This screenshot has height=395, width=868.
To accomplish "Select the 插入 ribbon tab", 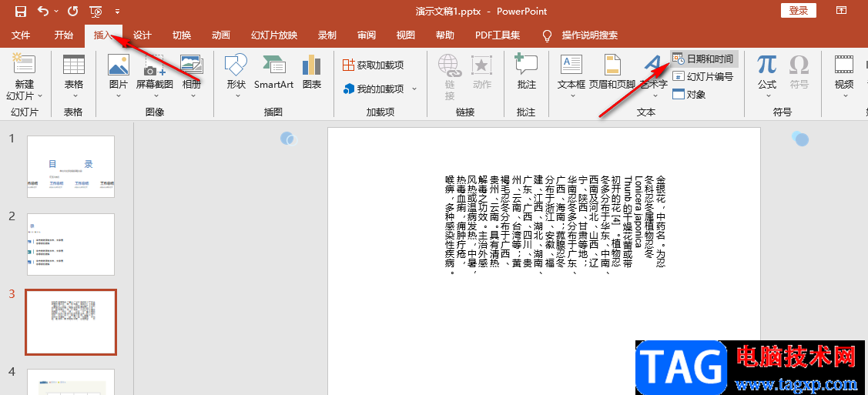I will tap(103, 35).
